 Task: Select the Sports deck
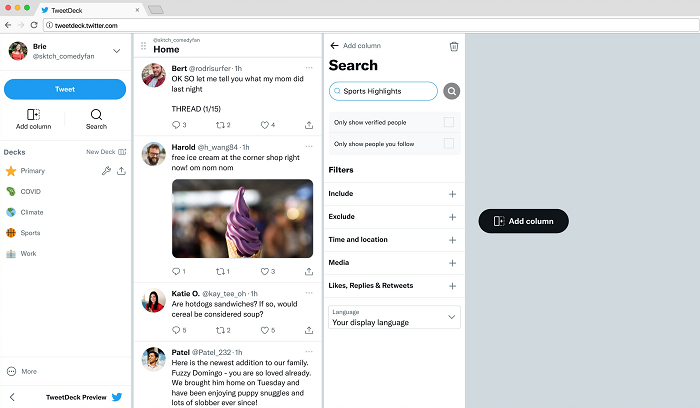pos(30,233)
